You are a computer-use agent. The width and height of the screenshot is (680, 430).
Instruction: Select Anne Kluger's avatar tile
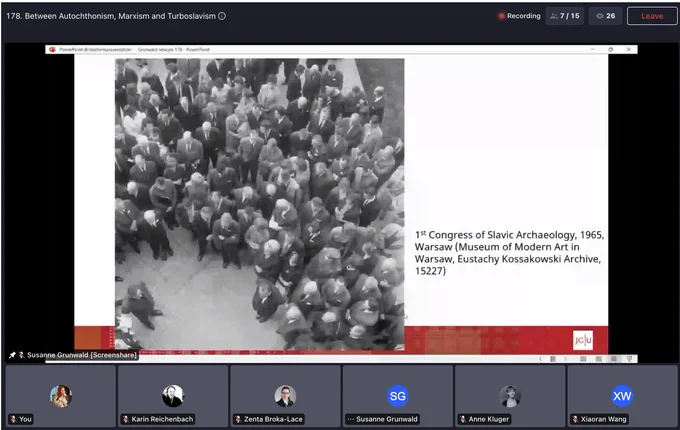[x=510, y=396]
